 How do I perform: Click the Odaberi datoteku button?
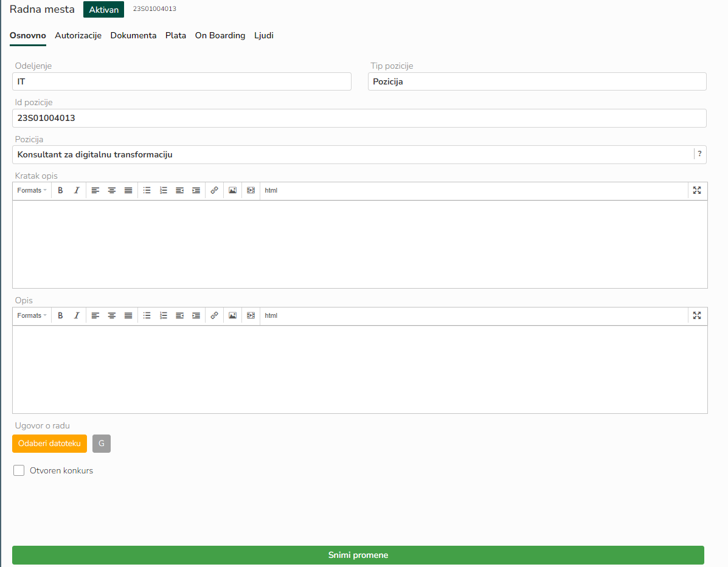click(49, 444)
